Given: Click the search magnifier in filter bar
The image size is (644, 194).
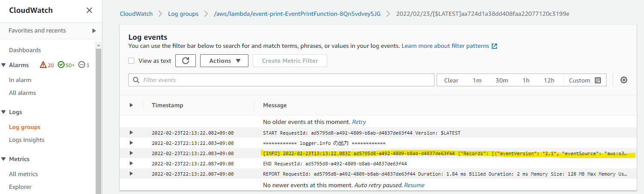Looking at the screenshot, I should (x=136, y=80).
